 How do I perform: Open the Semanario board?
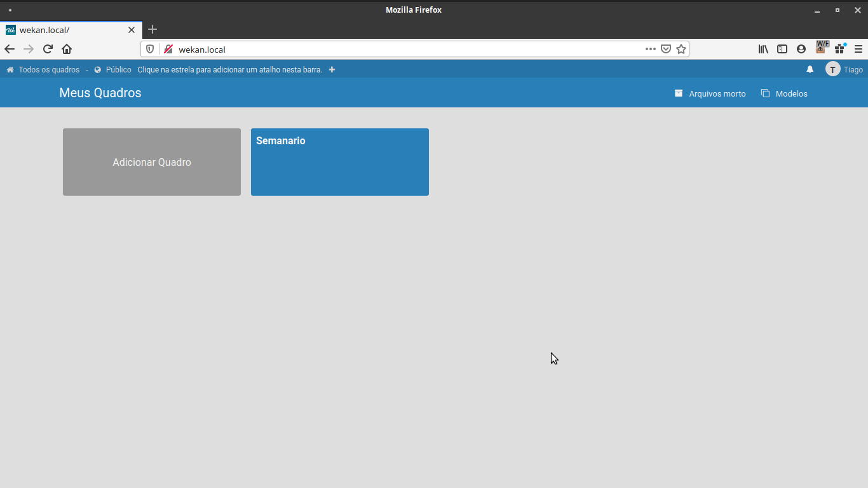tap(339, 162)
